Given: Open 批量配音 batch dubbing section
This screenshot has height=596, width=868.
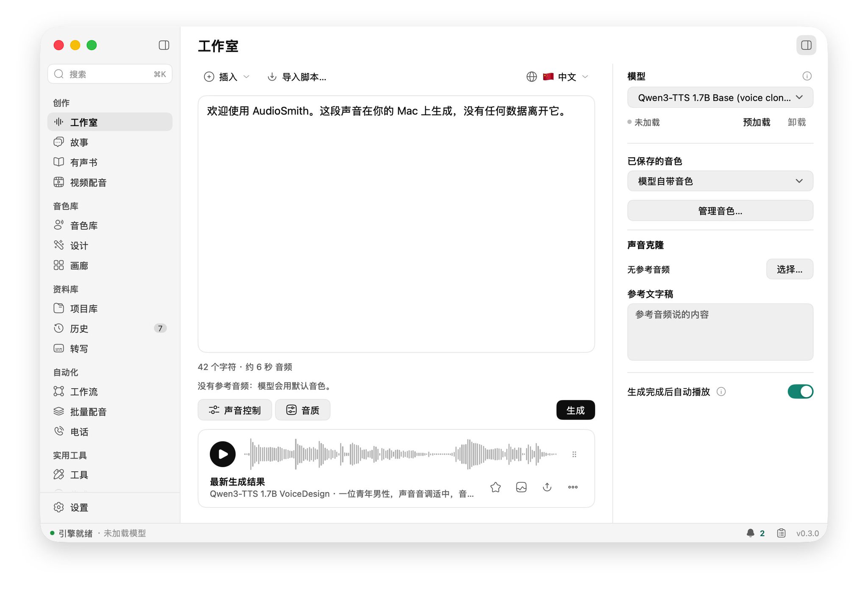Looking at the screenshot, I should point(110,412).
